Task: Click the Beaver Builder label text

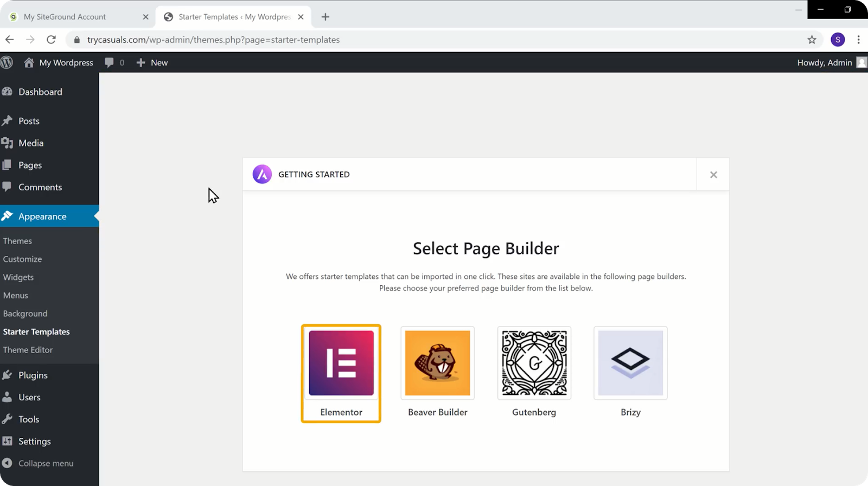Action: [x=438, y=412]
